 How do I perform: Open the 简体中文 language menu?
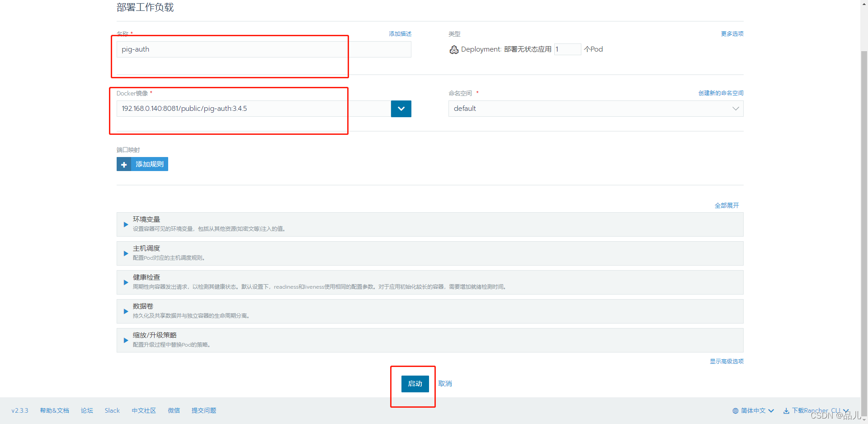(753, 411)
